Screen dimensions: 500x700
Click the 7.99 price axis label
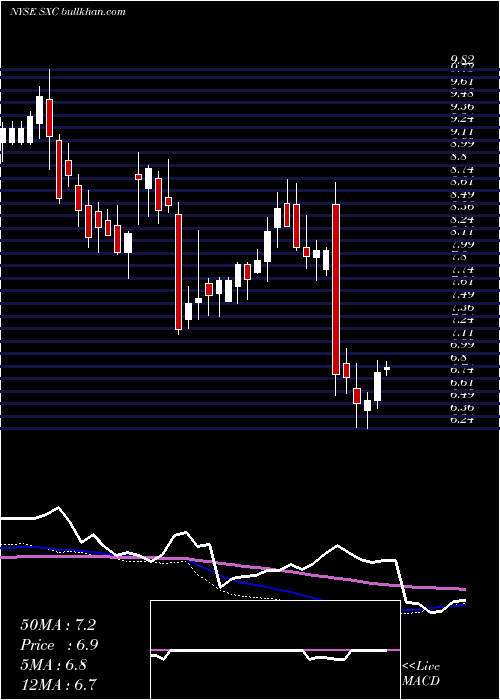point(462,244)
